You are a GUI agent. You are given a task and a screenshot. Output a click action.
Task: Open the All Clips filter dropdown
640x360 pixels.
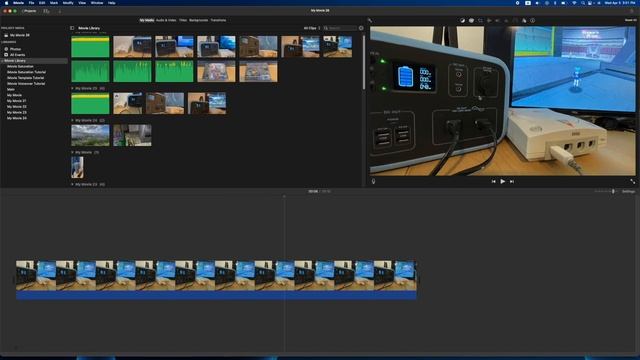point(312,28)
